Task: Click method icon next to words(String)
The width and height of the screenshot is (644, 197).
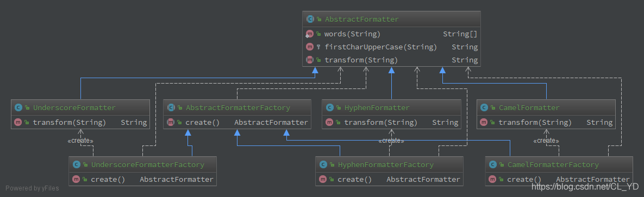Action: [x=310, y=34]
